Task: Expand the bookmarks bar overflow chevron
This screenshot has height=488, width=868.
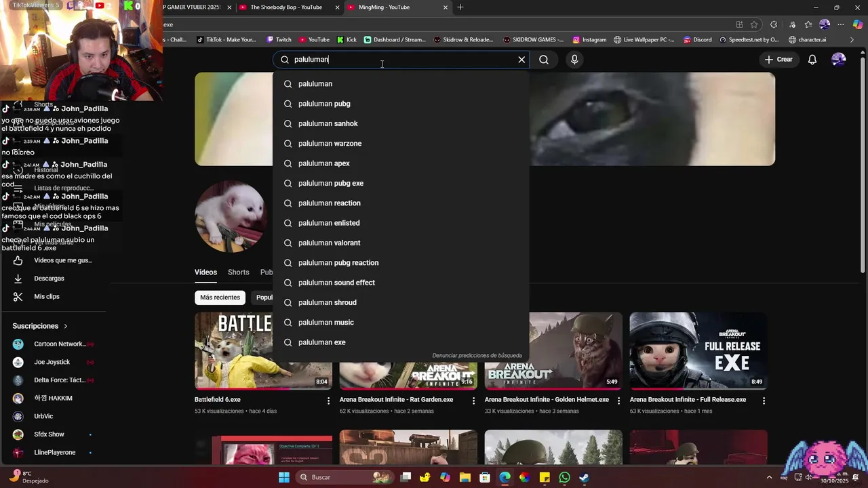Action: (852, 40)
